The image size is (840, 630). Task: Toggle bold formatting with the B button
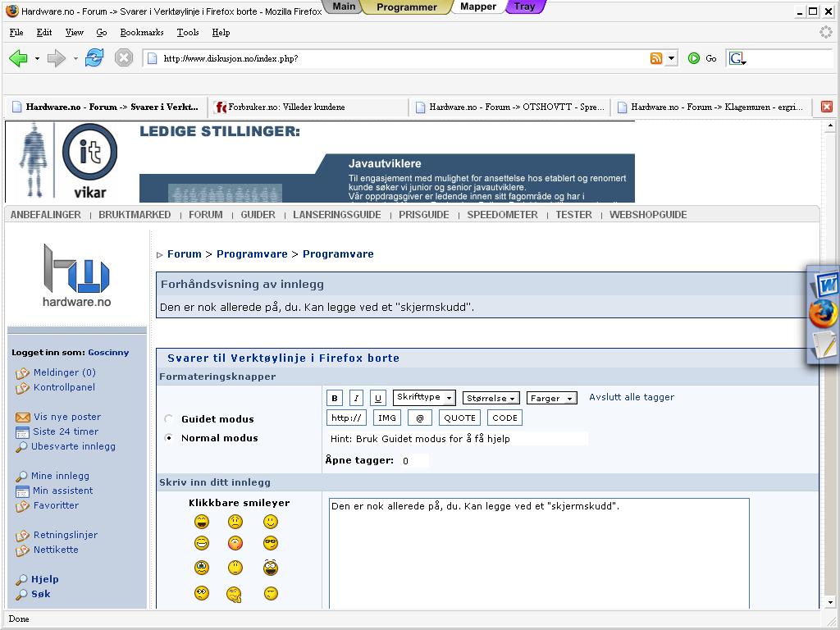(335, 398)
